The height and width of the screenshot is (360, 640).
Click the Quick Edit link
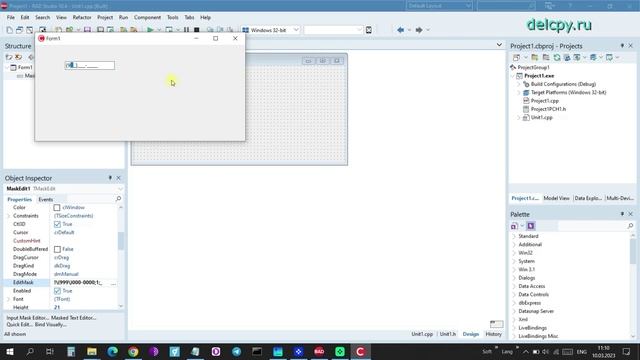20,324
